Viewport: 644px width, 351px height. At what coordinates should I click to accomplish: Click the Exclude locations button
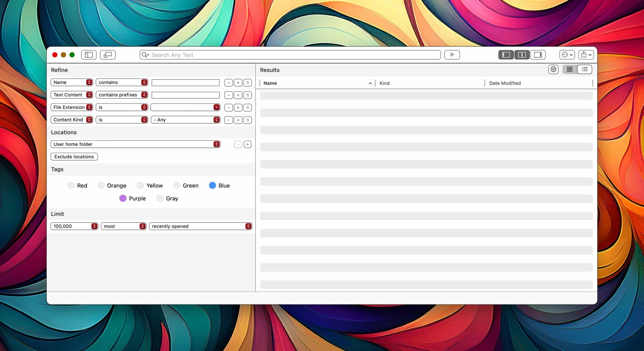click(x=74, y=157)
